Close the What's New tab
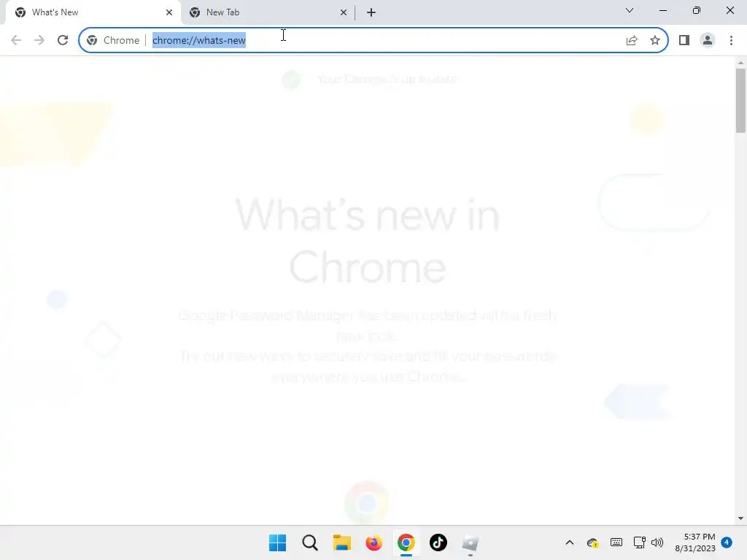 click(x=169, y=12)
